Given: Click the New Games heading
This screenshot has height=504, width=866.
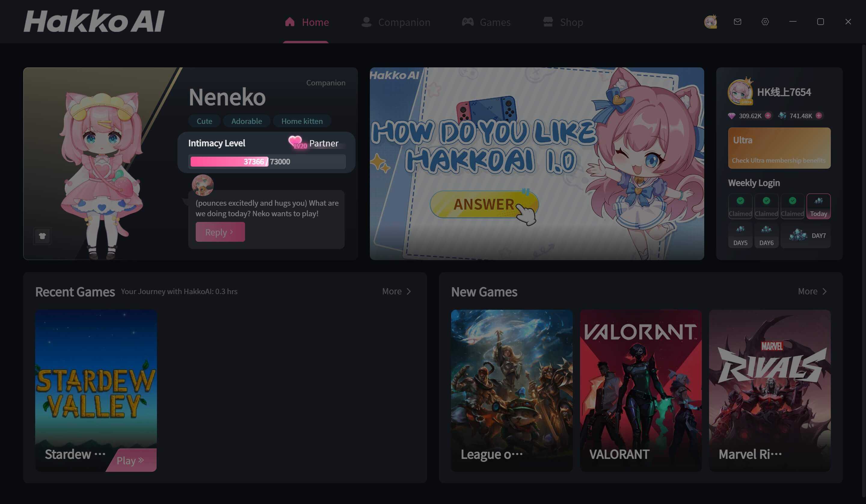Looking at the screenshot, I should point(484,292).
